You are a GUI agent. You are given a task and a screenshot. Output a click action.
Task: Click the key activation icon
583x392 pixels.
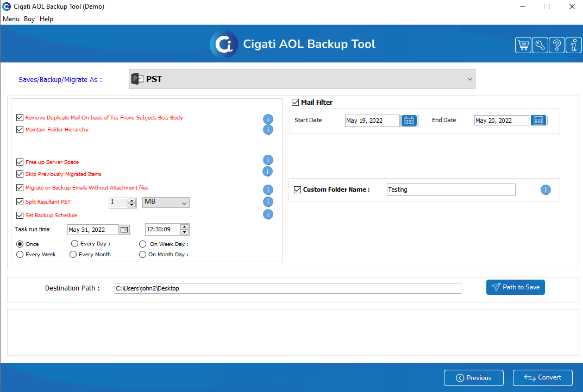pyautogui.click(x=540, y=45)
